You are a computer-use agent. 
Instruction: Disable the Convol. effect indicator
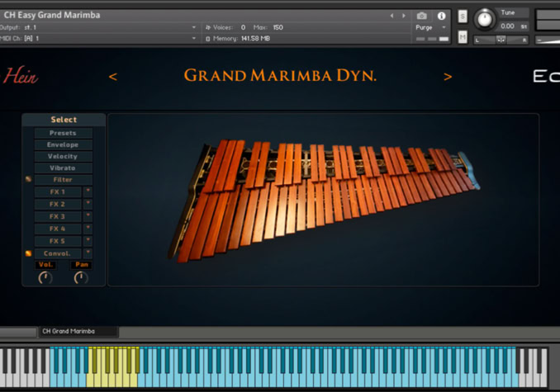coord(28,253)
